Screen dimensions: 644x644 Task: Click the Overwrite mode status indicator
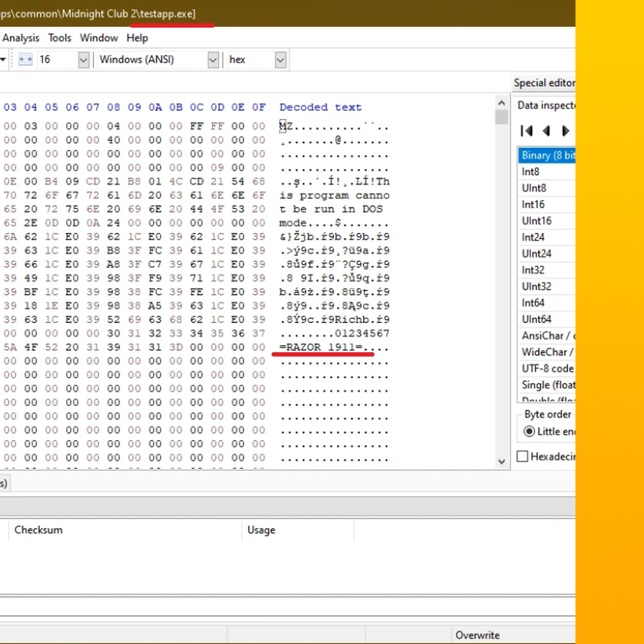477,635
